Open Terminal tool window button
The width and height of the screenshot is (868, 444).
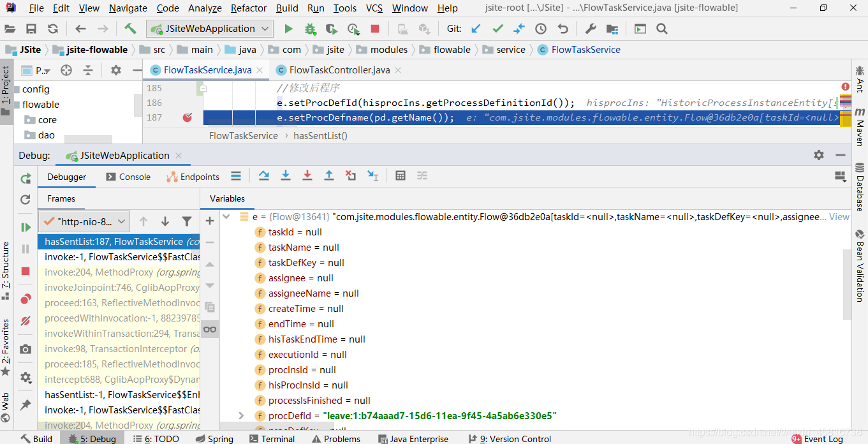(272, 439)
